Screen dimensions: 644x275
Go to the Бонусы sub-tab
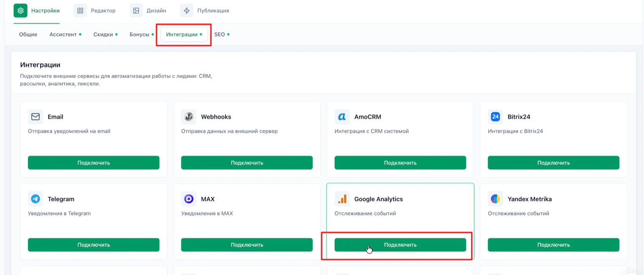click(x=142, y=34)
